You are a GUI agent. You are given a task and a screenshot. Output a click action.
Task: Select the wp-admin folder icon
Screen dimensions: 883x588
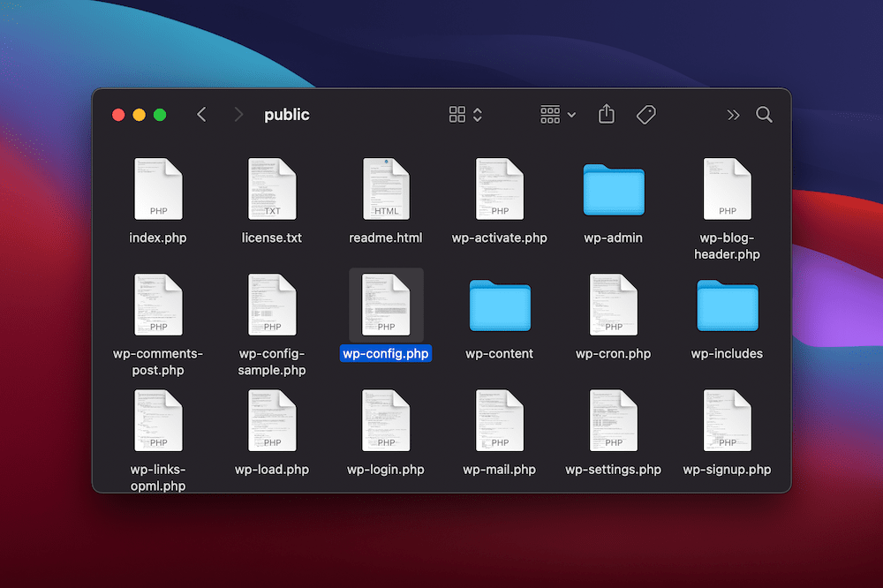(x=614, y=190)
